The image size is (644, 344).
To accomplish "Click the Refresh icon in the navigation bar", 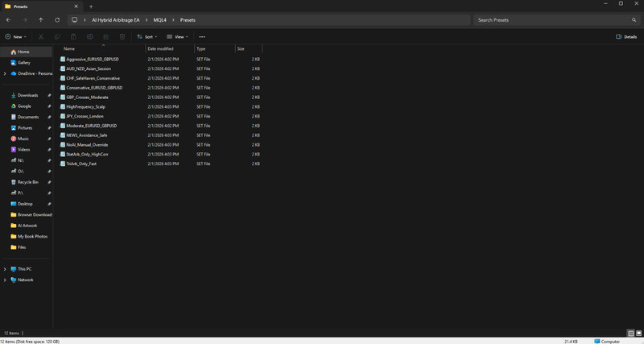I will (57, 19).
